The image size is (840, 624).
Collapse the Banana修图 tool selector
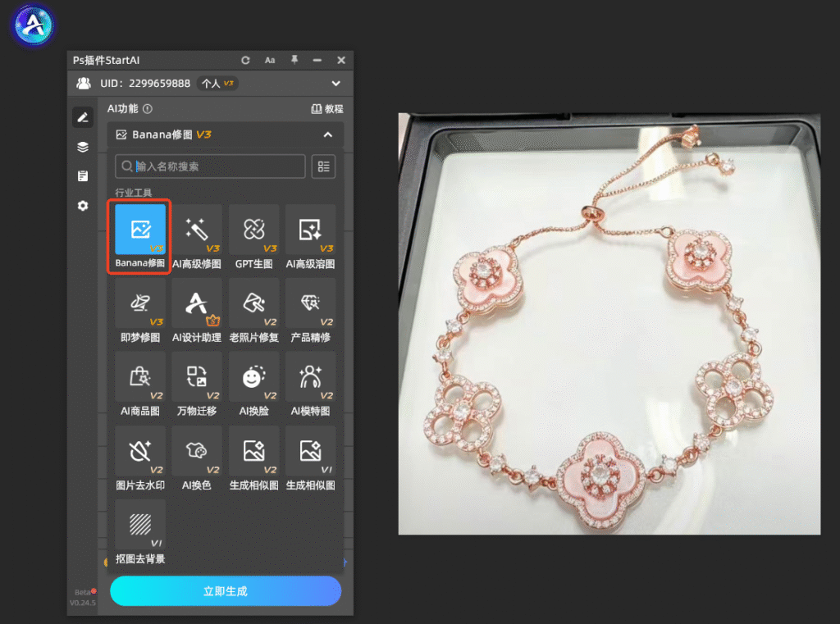328,134
